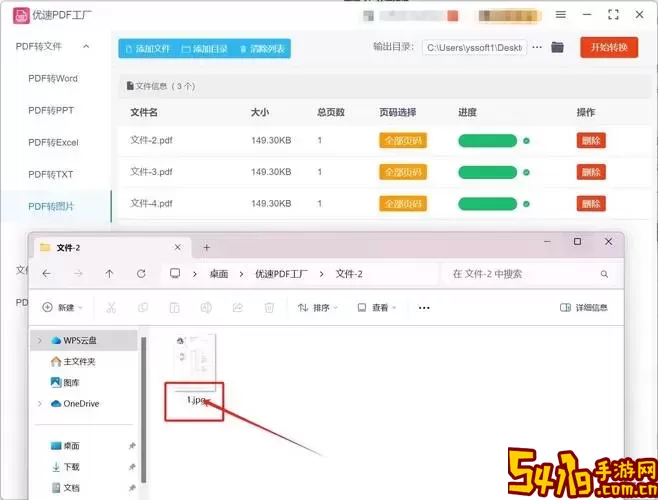Click the Paste icon in explorer toolbar
This screenshot has height=500, width=658.
(175, 308)
